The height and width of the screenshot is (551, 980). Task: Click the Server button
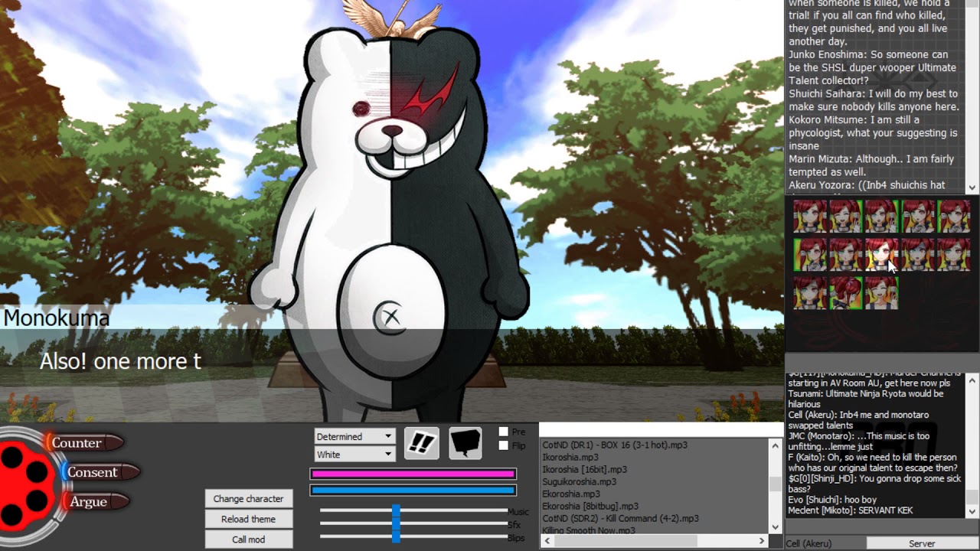(922, 543)
